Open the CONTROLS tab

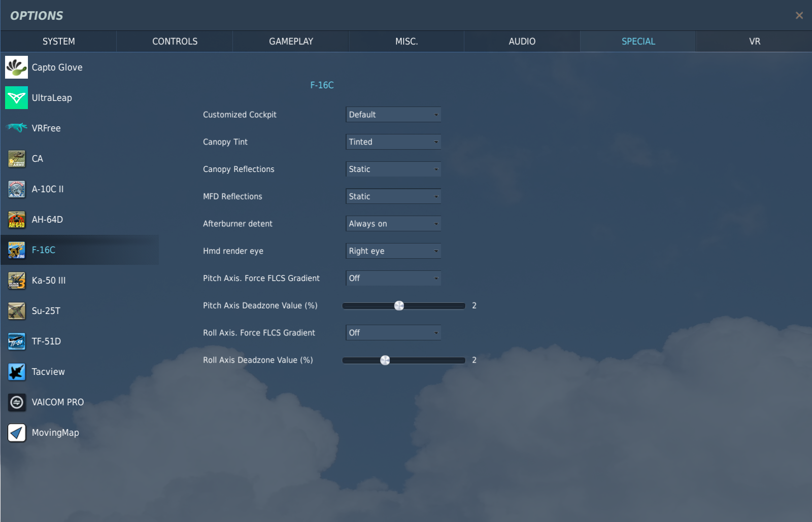pyautogui.click(x=175, y=41)
